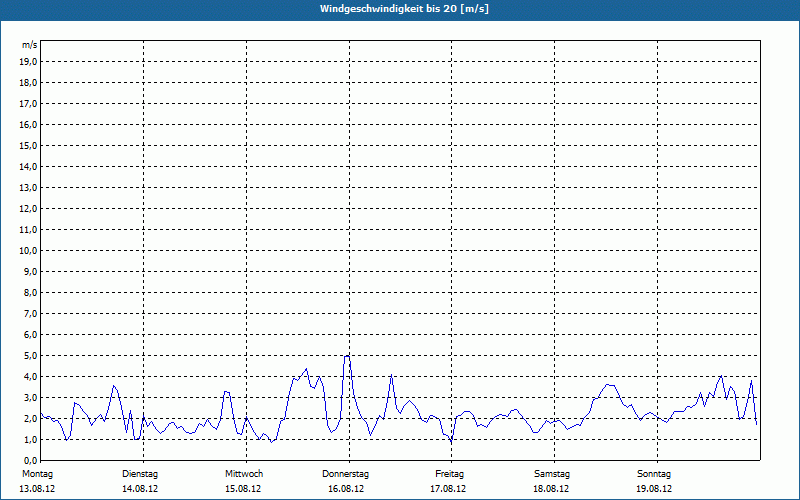Select the 12,0 axis value
Image resolution: width=800 pixels, height=500 pixels.
(x=29, y=209)
